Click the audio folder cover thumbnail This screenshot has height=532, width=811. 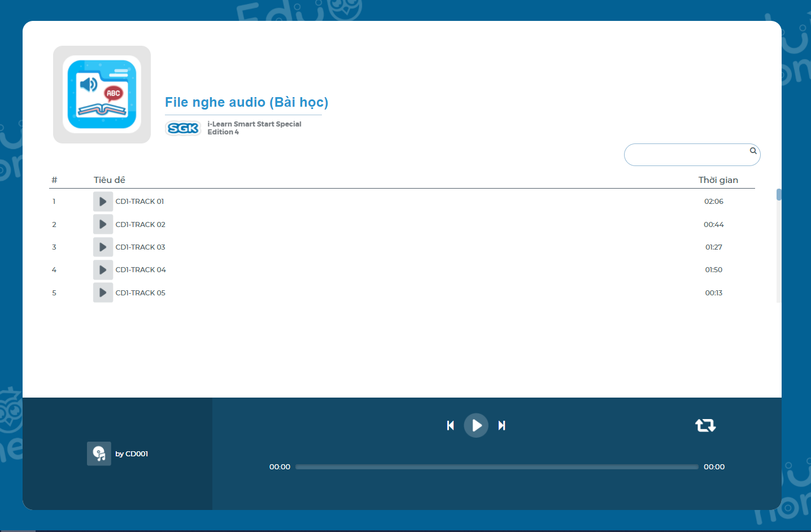[102, 94]
